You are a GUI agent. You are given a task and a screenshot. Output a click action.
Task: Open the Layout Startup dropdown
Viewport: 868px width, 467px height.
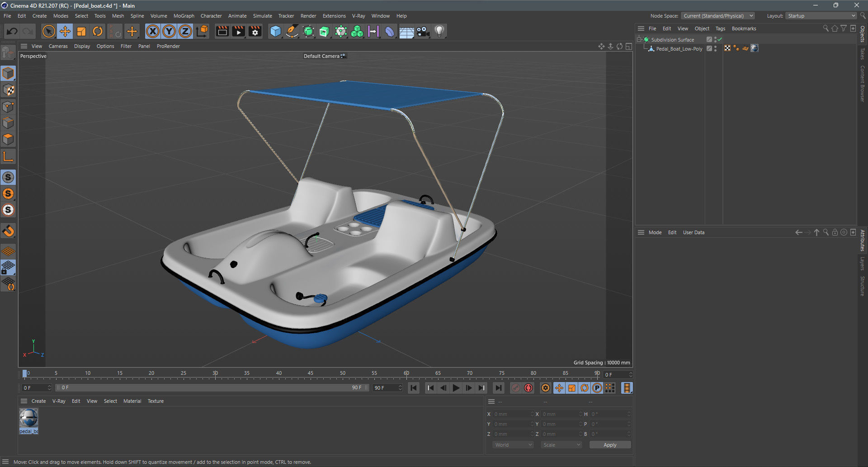[x=821, y=16]
